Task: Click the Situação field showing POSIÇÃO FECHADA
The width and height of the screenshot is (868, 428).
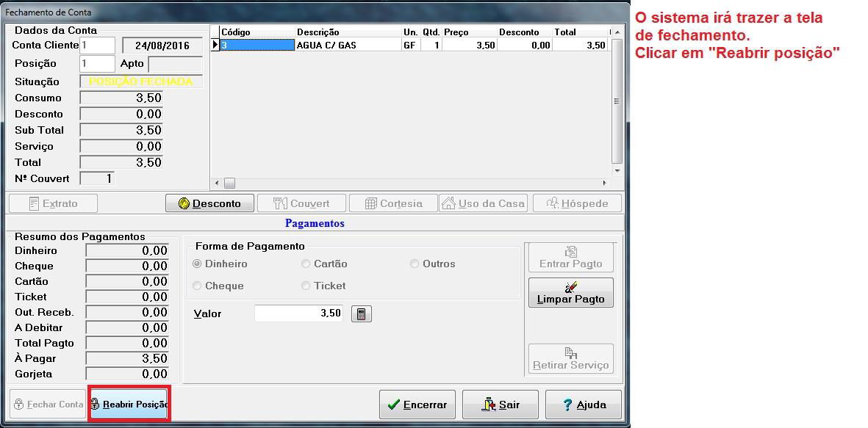Action: (x=141, y=81)
